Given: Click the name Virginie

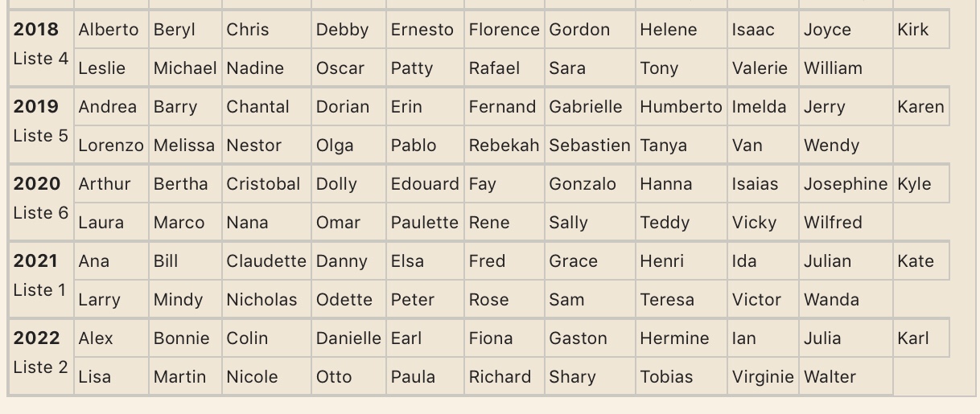Looking at the screenshot, I should (762, 377).
